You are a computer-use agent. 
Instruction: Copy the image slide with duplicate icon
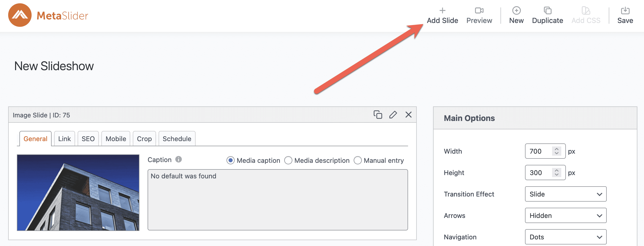coord(378,115)
